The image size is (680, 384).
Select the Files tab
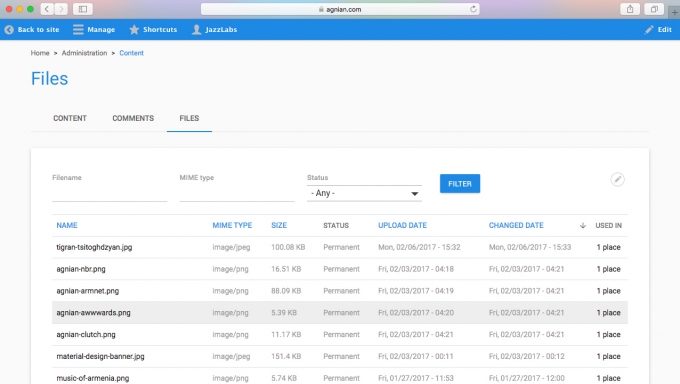189,118
